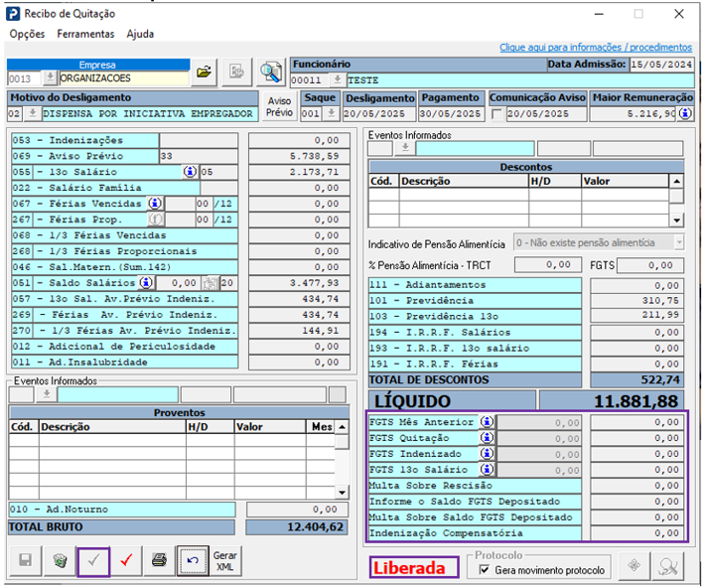Show info for Férias Vencidas
This screenshot has width=703, height=588.
click(x=155, y=204)
